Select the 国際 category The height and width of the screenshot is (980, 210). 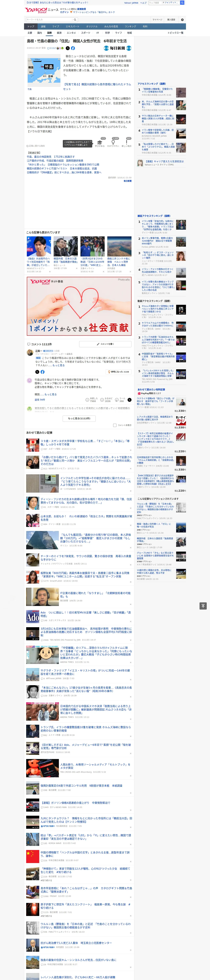click(49, 33)
